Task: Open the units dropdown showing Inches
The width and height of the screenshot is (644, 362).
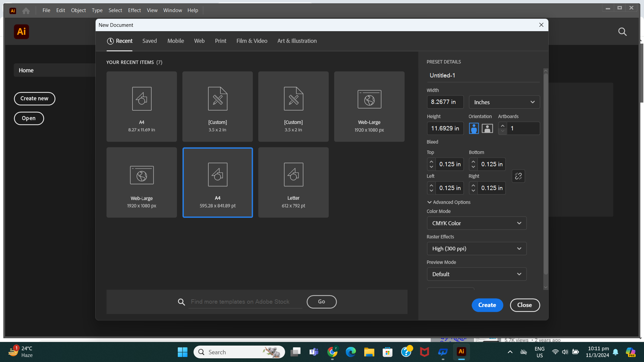Action: 504,102
